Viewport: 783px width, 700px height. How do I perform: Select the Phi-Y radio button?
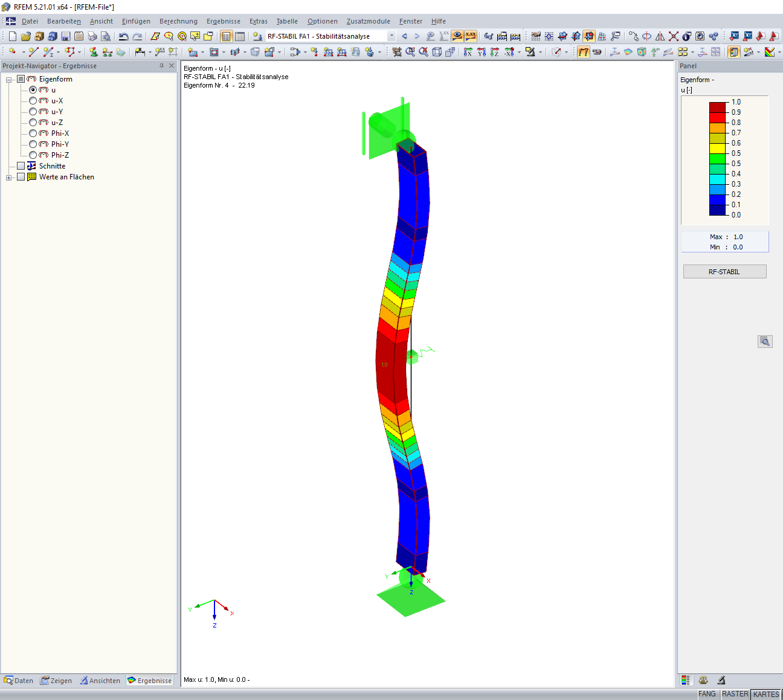33,144
